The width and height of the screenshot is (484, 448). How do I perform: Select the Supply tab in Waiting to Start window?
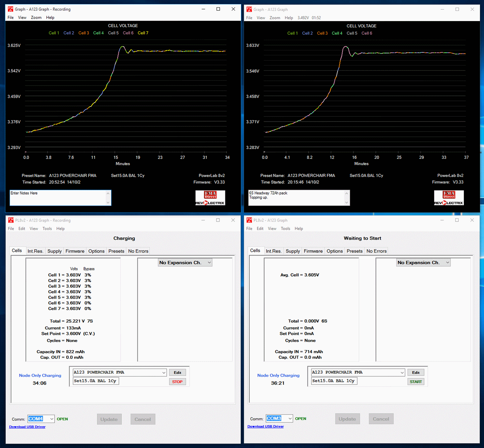click(293, 251)
